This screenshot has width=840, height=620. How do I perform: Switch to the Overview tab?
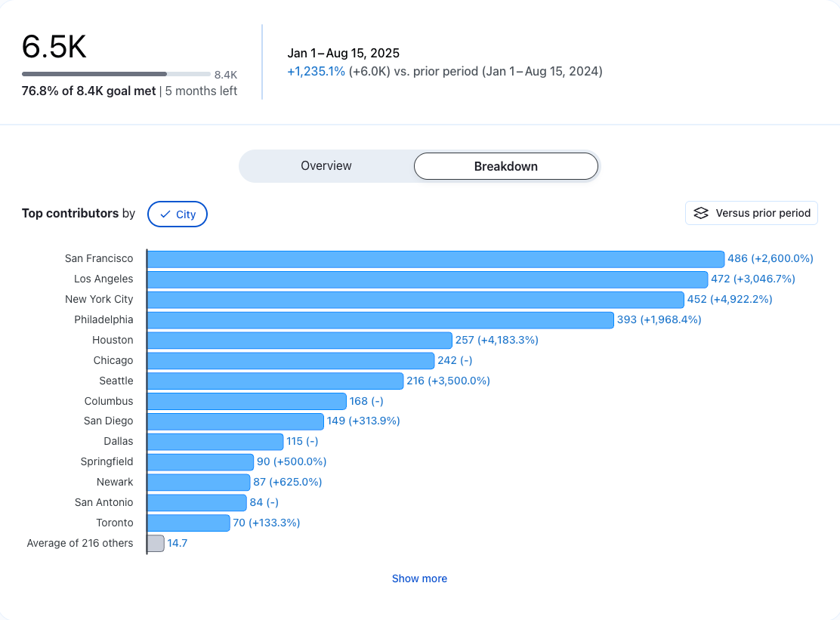[x=326, y=165]
